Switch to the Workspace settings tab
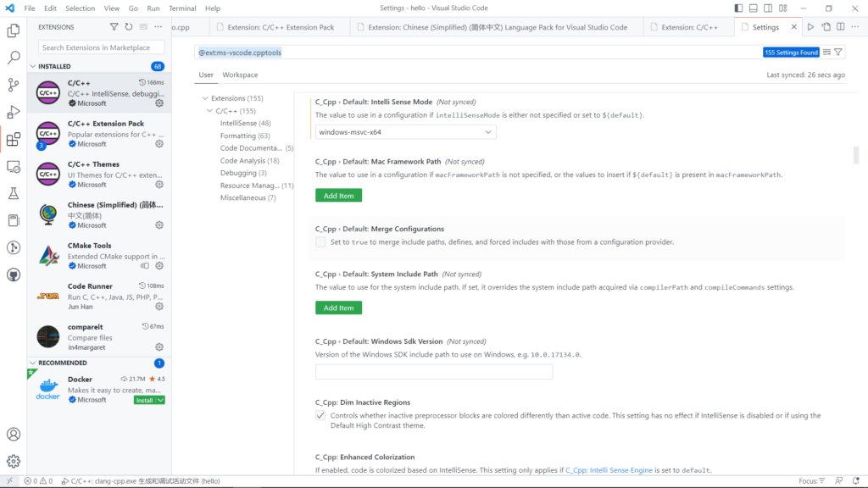 240,75
